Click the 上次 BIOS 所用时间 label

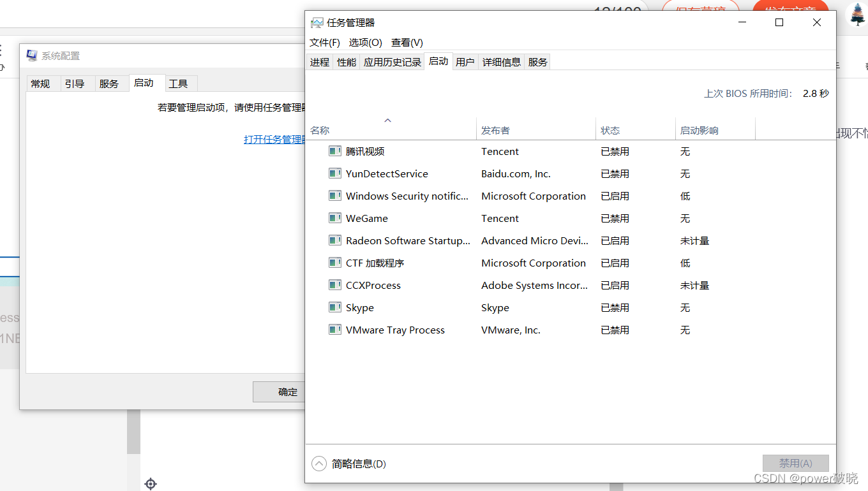(x=748, y=93)
